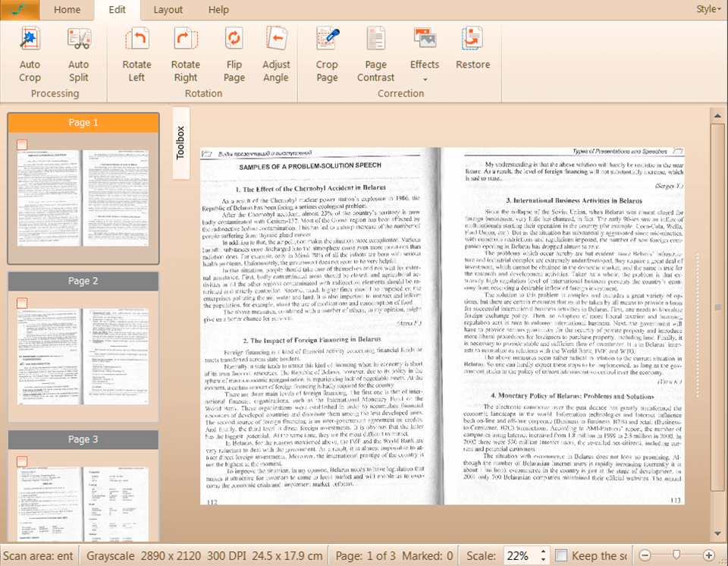
Task: Enable the Keep the scale checkbox
Action: click(x=561, y=555)
